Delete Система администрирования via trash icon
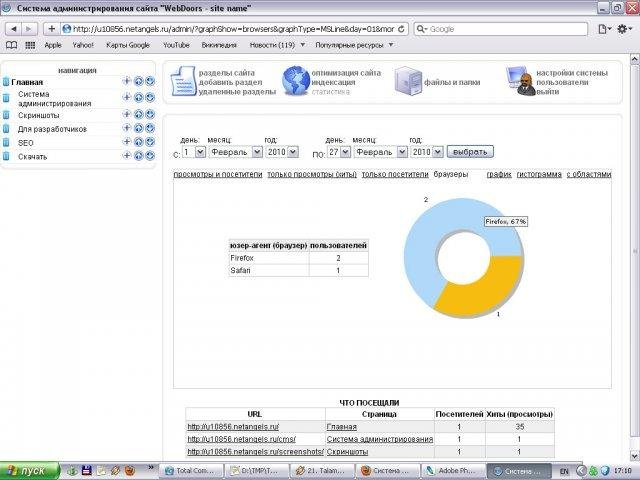The width and height of the screenshot is (640, 480). (x=6, y=98)
